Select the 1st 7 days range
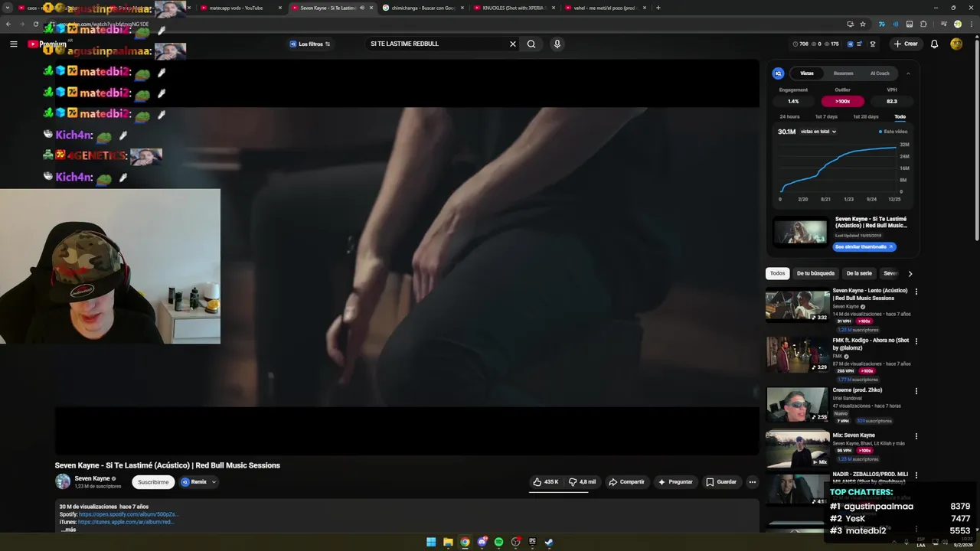The image size is (980, 551). pyautogui.click(x=826, y=116)
